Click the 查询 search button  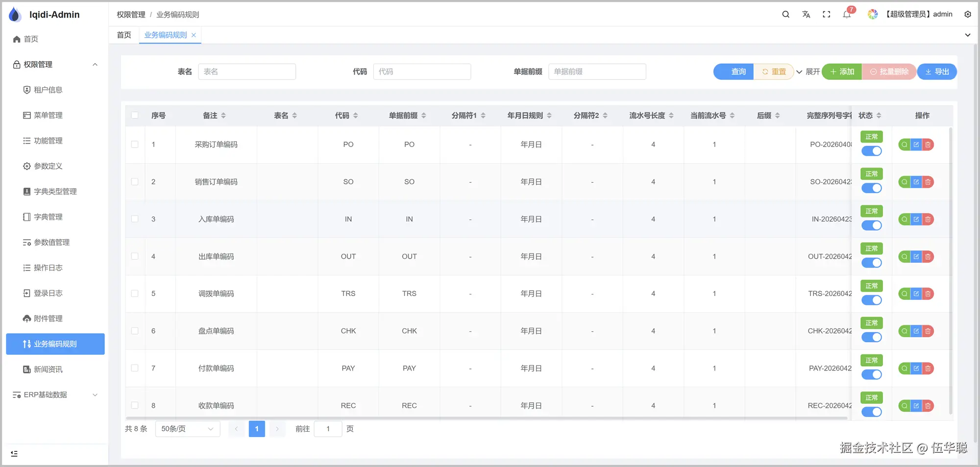pos(734,72)
